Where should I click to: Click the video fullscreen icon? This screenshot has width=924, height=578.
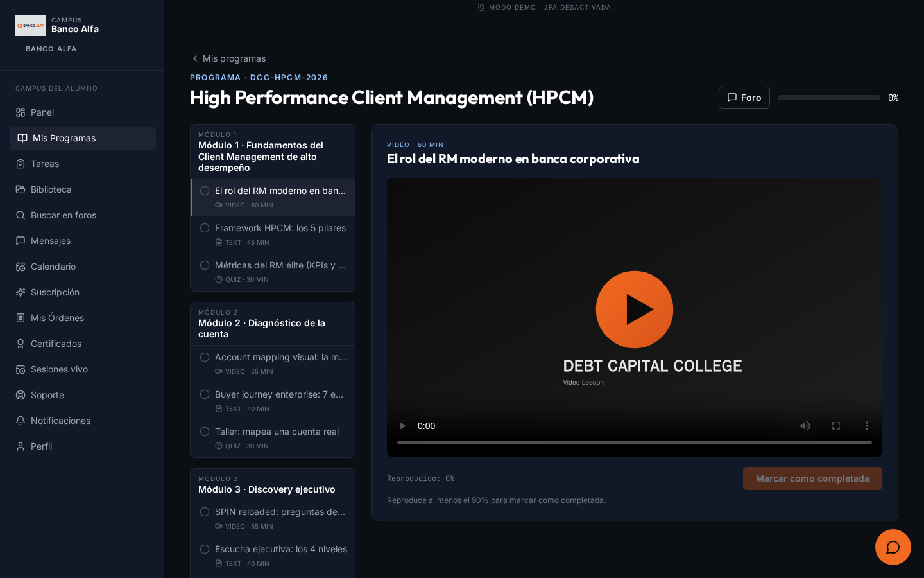[836, 426]
